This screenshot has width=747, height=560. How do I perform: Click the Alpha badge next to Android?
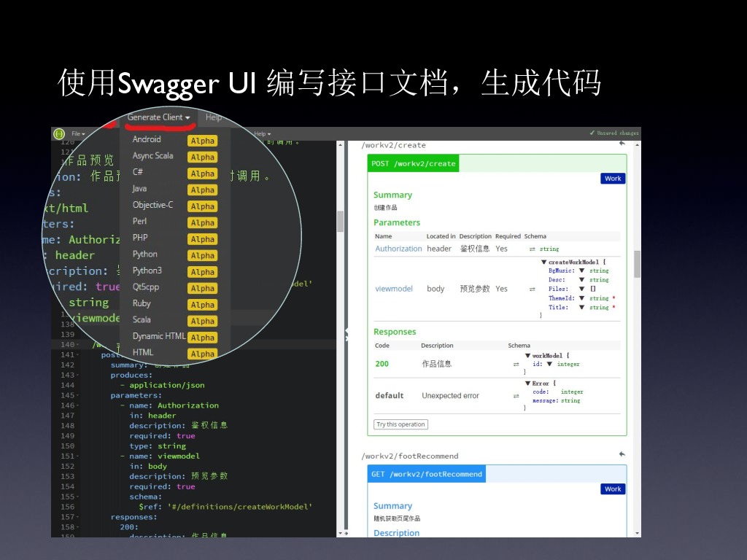(203, 141)
